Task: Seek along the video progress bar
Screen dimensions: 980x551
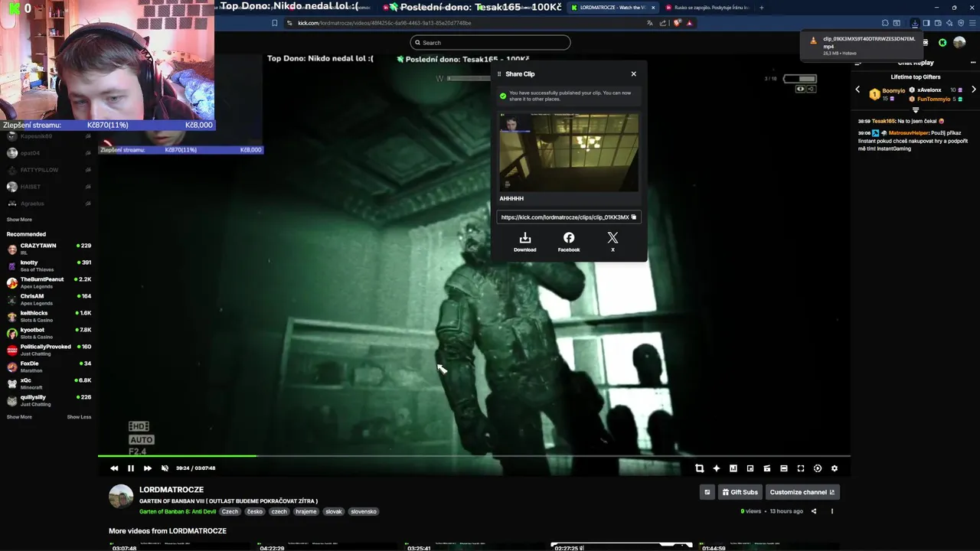Action: click(474, 456)
